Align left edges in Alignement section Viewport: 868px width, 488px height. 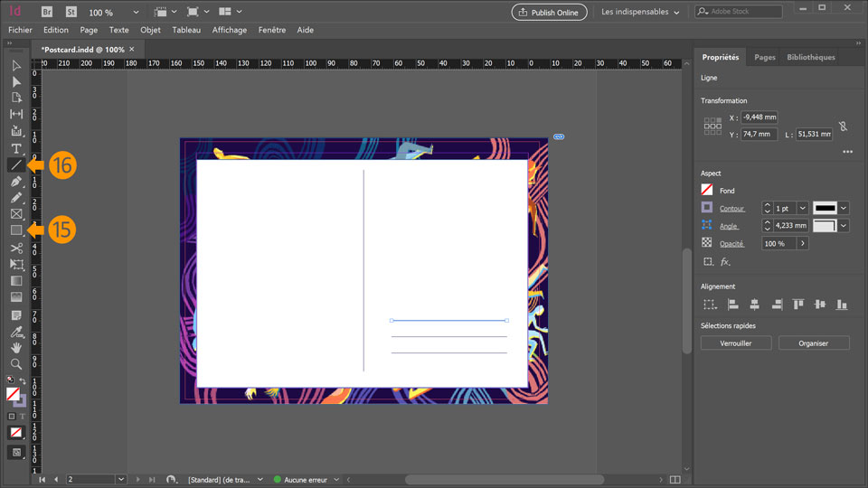coord(733,305)
